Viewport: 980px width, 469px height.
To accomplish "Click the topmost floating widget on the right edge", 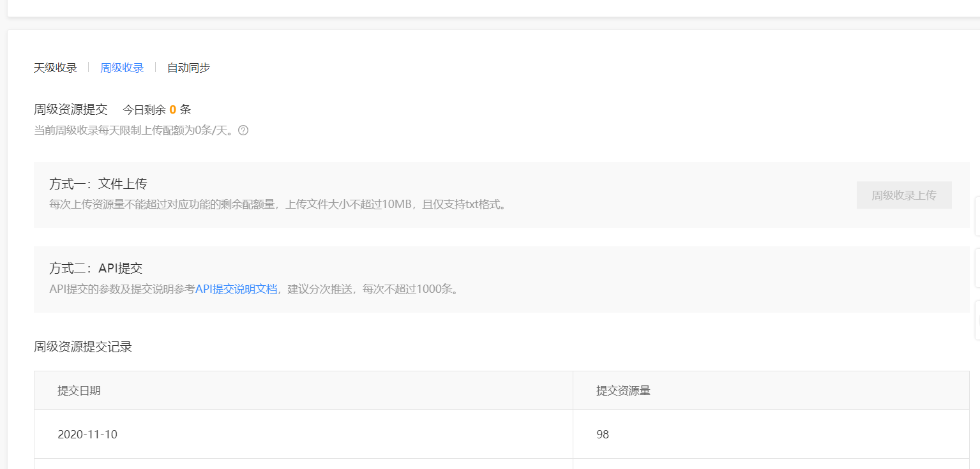I will pyautogui.click(x=977, y=216).
